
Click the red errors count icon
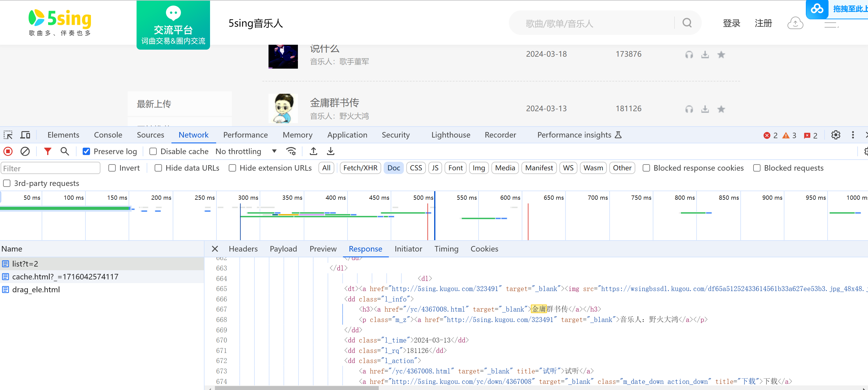[x=767, y=135]
